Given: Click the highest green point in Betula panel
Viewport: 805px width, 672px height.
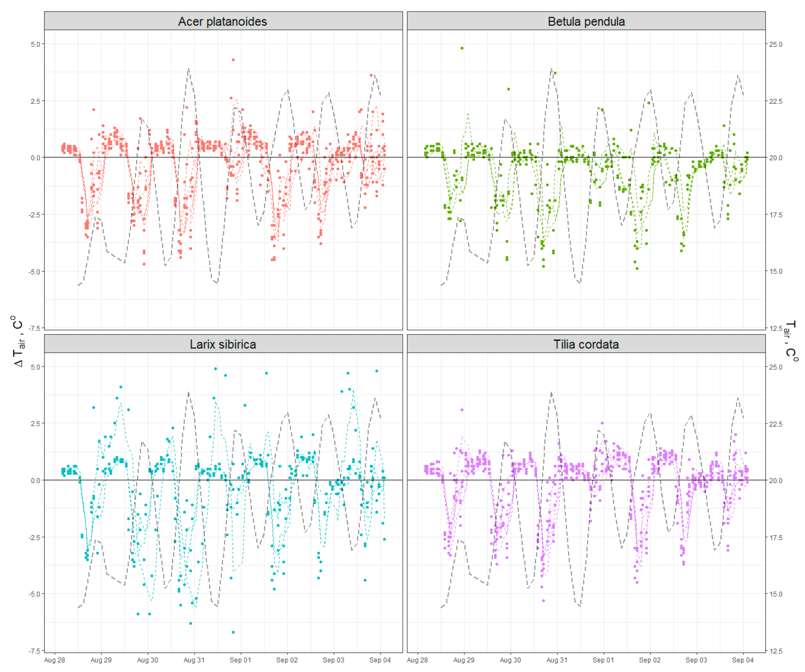Looking at the screenshot, I should [x=462, y=48].
